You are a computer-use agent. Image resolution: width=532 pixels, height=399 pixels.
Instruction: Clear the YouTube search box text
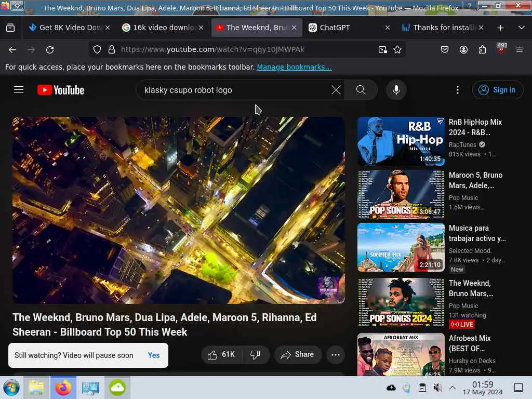pos(336,90)
